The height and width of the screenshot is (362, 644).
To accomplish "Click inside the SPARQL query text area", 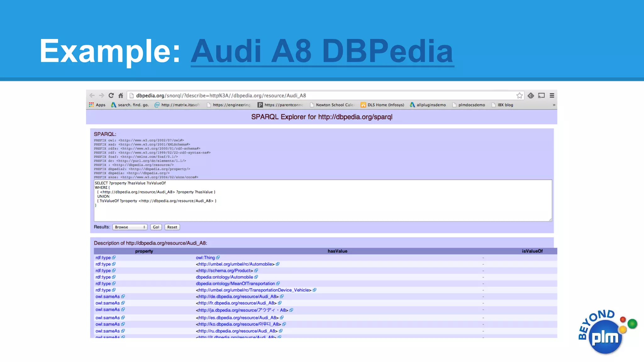I will coord(323,200).
